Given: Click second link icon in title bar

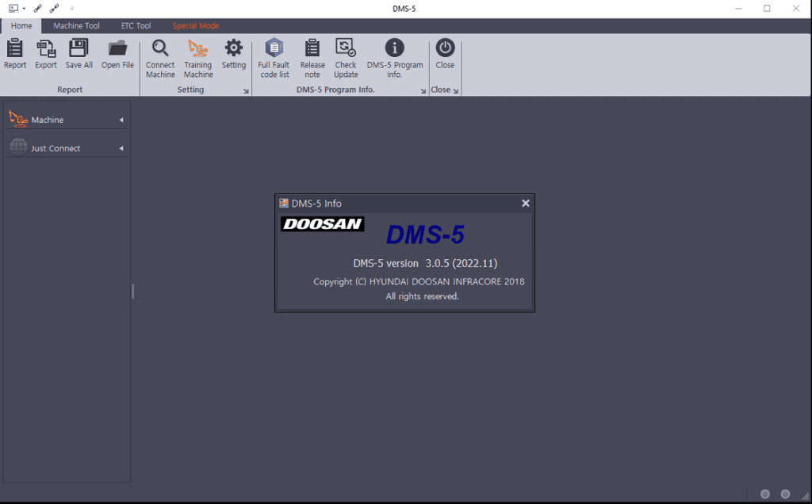Looking at the screenshot, I should [x=54, y=8].
